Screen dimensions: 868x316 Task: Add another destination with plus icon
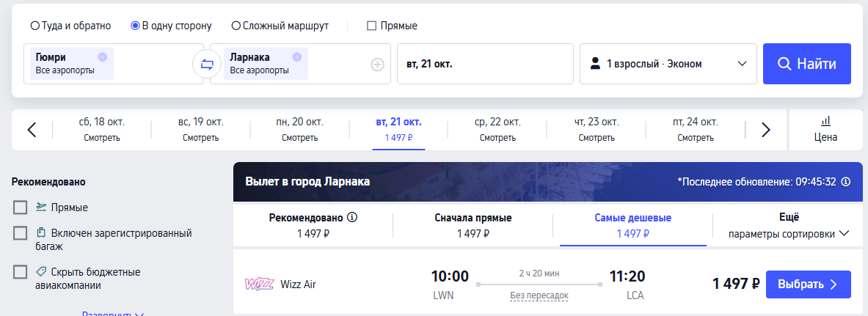pos(377,65)
